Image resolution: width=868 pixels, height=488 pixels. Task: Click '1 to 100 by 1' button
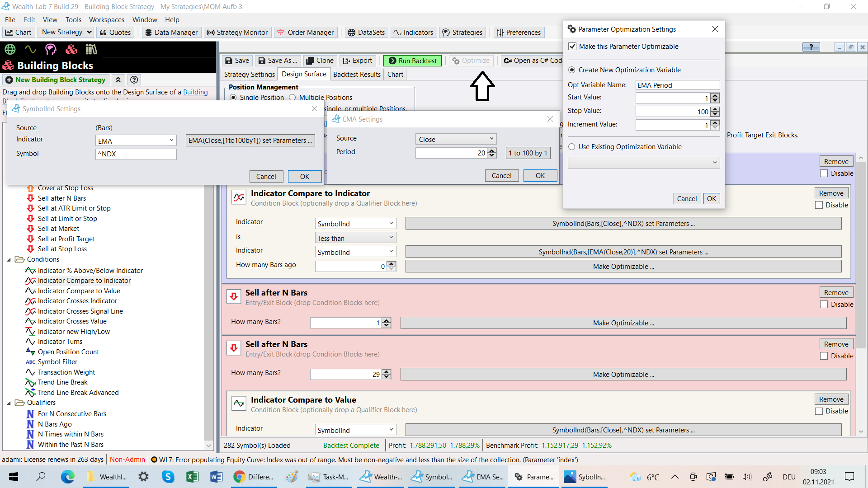click(528, 153)
